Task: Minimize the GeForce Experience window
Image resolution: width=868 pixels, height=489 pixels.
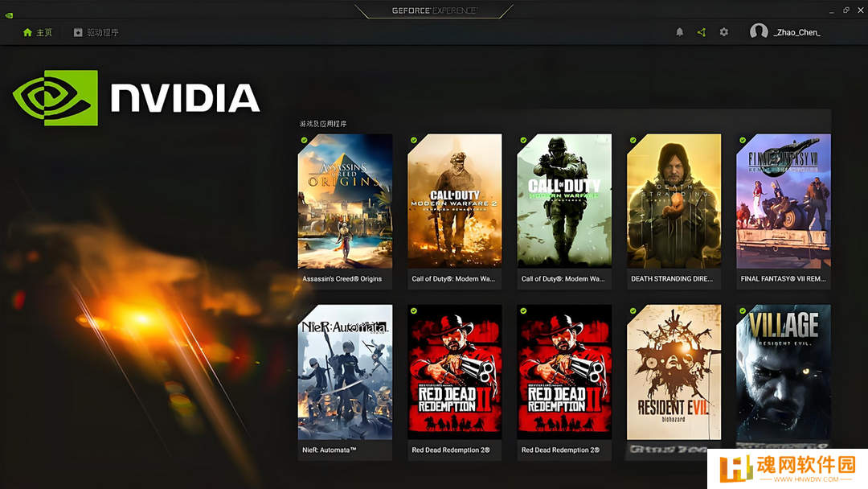Action: pyautogui.click(x=832, y=10)
